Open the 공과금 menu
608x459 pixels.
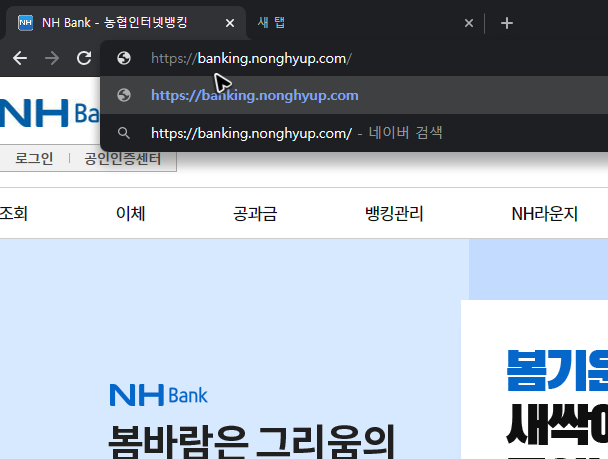pyautogui.click(x=255, y=214)
